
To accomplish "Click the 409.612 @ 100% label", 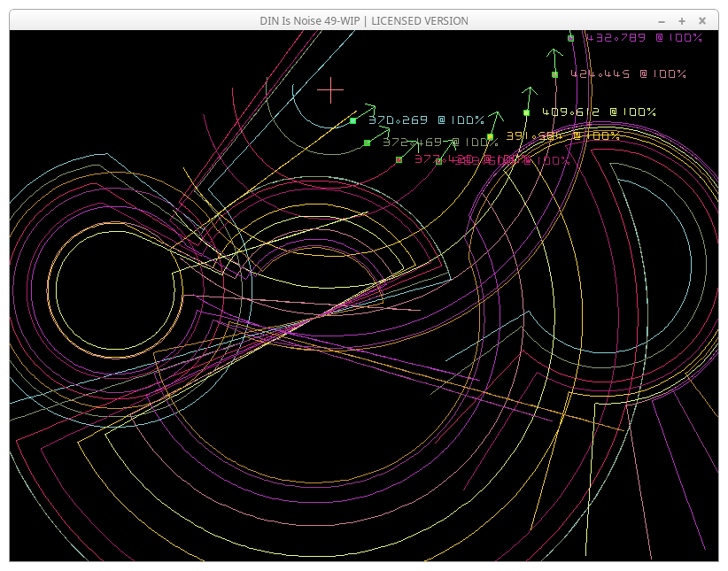I will click(599, 112).
